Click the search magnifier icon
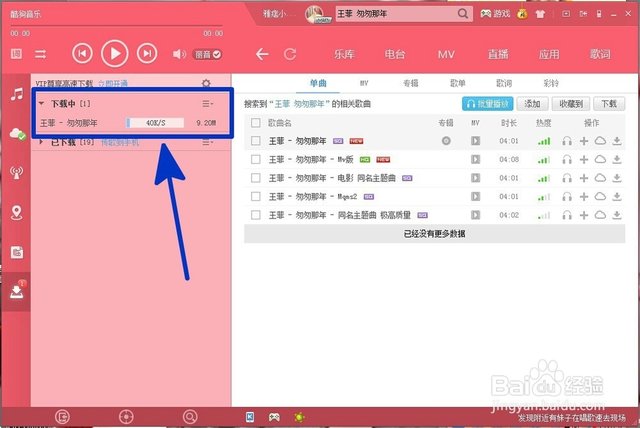 (463, 14)
